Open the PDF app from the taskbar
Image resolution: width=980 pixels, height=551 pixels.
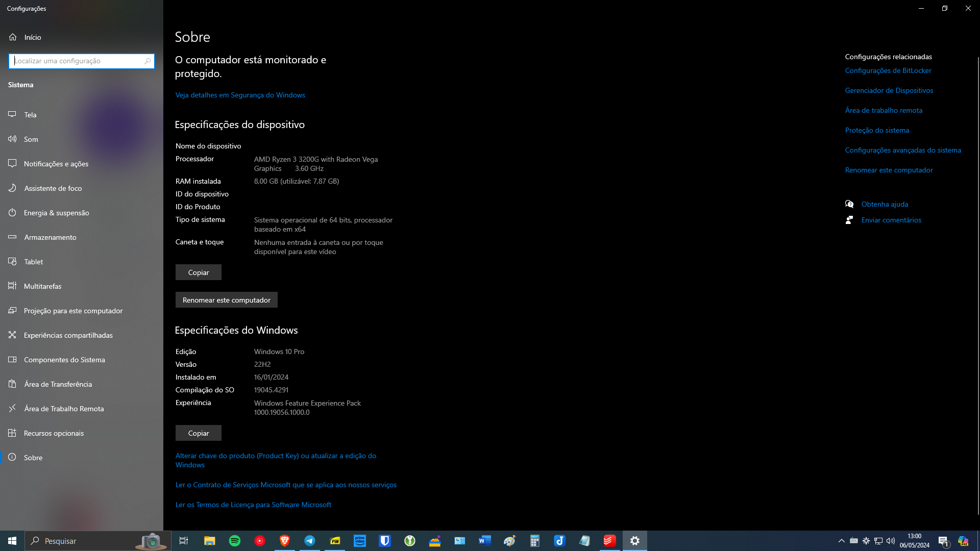click(335, 541)
